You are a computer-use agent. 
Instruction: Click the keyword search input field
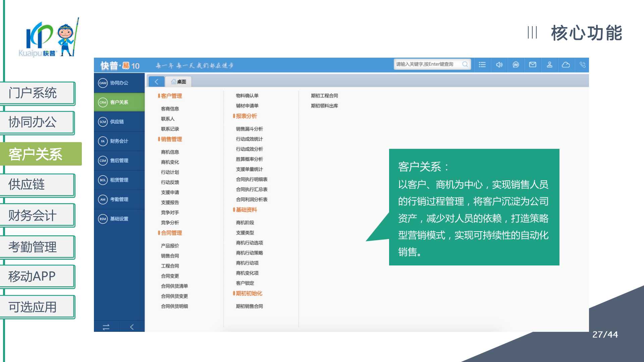[427, 64]
